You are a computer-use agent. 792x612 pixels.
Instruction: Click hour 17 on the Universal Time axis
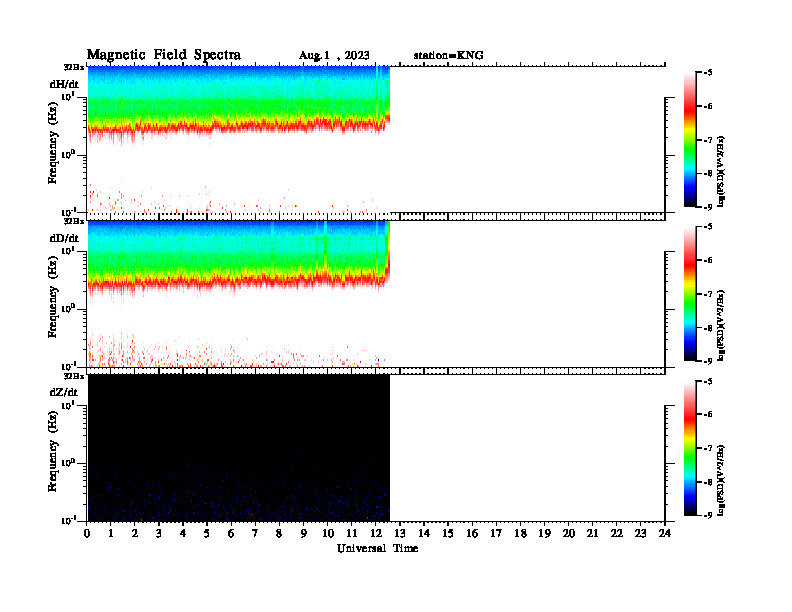tap(496, 533)
